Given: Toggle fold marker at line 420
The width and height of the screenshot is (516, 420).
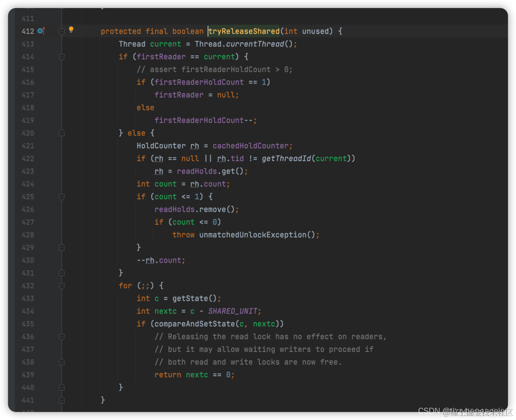Looking at the screenshot, I should pyautogui.click(x=61, y=133).
